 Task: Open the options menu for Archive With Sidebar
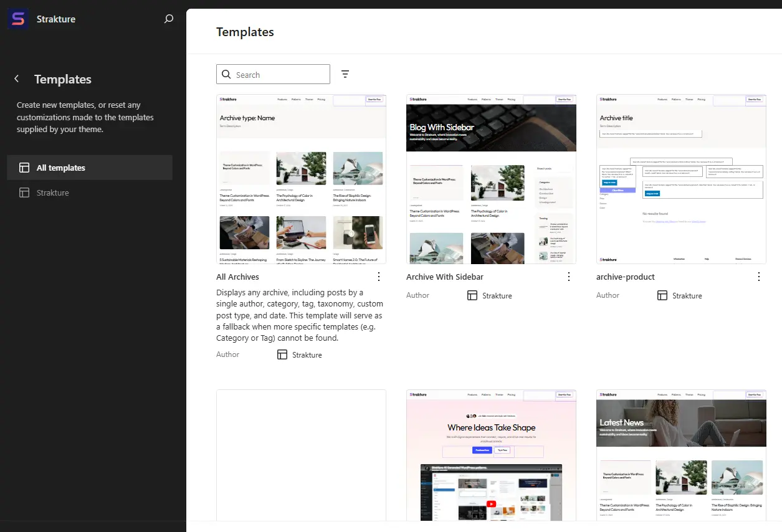click(568, 277)
